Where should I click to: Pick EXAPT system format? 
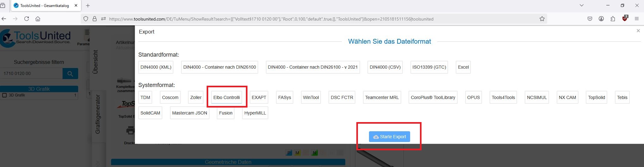[x=259, y=97]
